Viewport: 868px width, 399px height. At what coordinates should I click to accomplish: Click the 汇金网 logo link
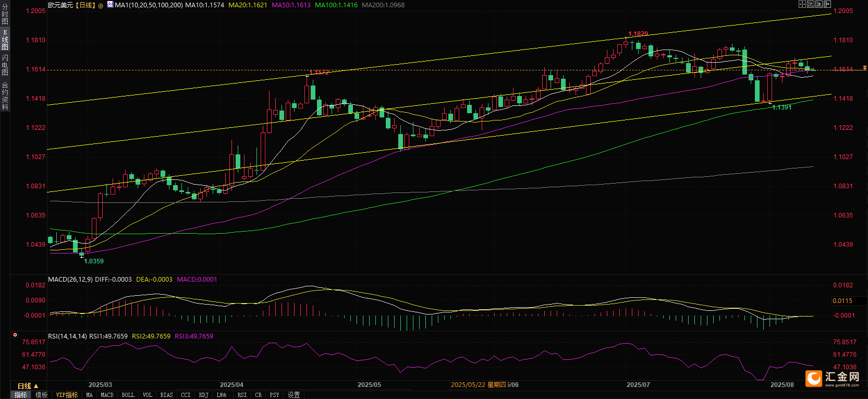(833, 379)
